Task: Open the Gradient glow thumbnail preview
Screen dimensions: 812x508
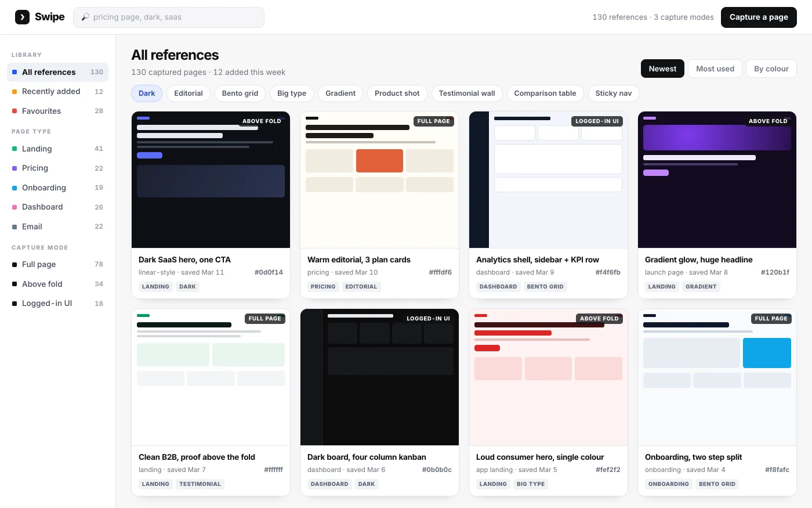Action: (717, 180)
